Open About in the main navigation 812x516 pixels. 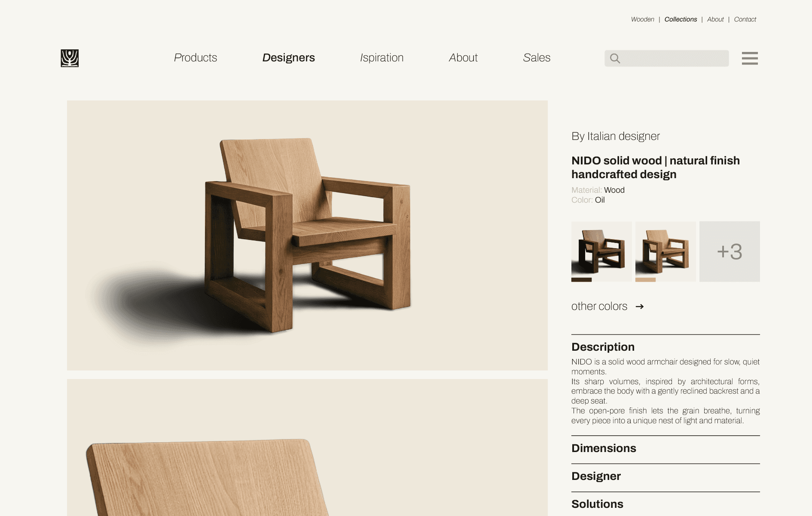(463, 58)
